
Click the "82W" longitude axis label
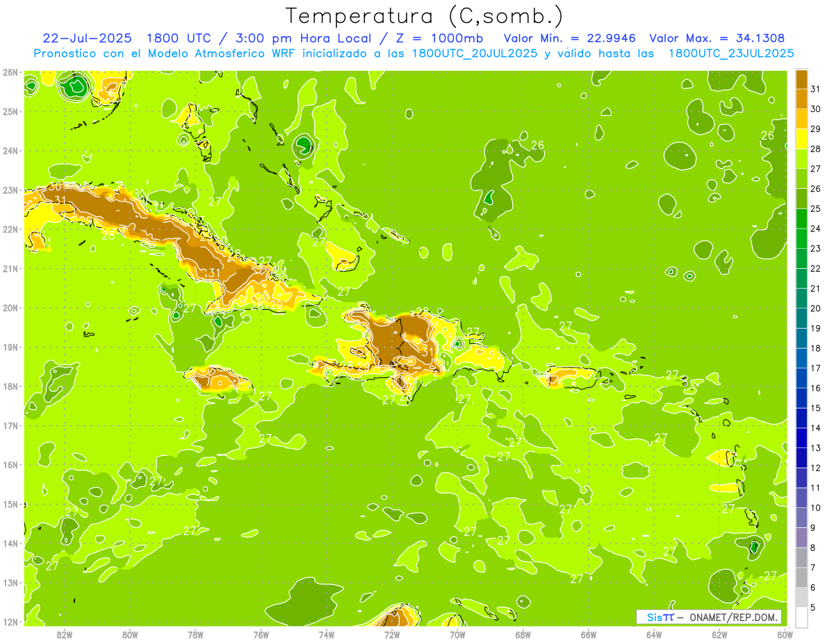tap(65, 634)
